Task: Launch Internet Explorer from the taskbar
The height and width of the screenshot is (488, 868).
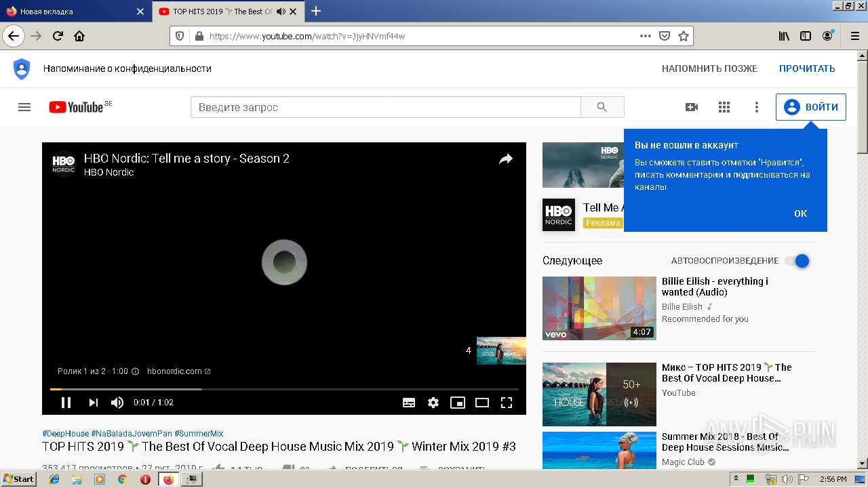Action: (x=54, y=479)
